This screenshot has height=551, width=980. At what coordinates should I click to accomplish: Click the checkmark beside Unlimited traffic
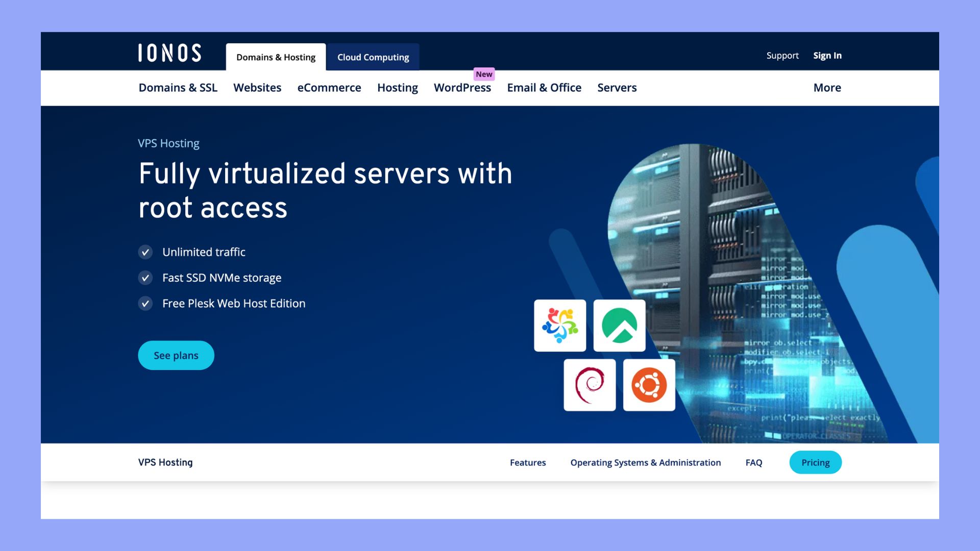tap(145, 252)
